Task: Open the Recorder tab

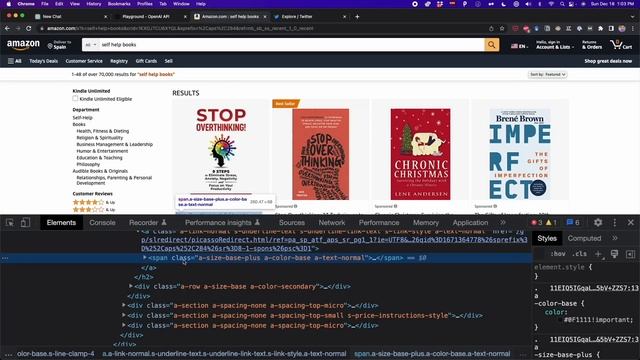Action: 147,222
